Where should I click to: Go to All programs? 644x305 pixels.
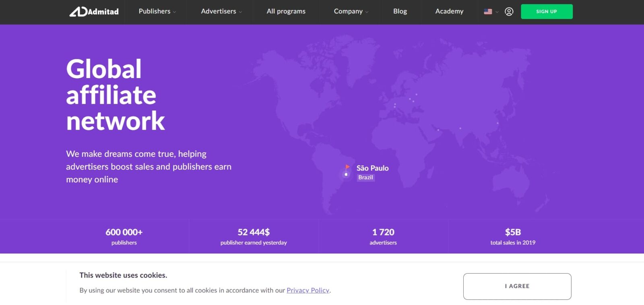coord(286,11)
